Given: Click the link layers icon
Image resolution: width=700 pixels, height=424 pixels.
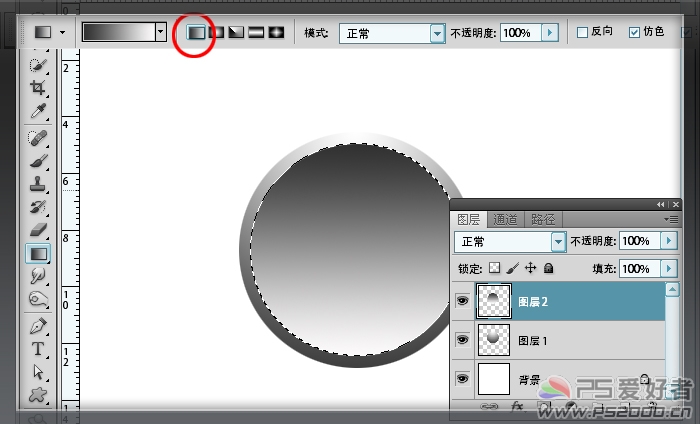Looking at the screenshot, I should 489,406.
